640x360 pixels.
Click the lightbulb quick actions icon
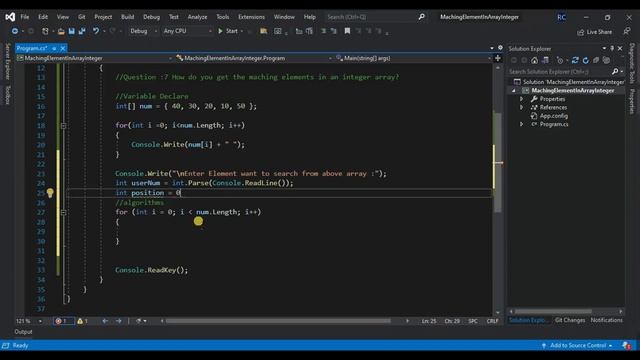point(50,193)
